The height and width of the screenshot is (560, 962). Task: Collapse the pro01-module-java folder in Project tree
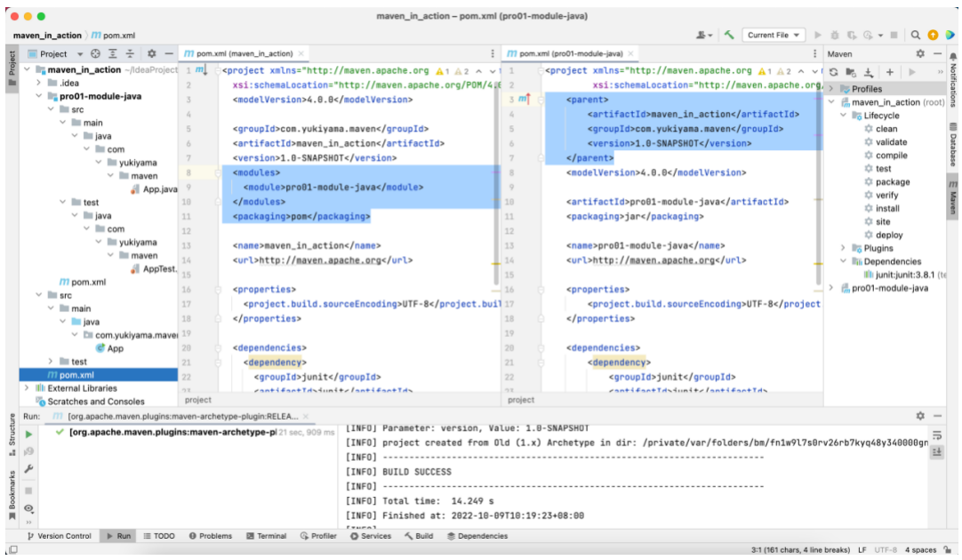[x=39, y=96]
